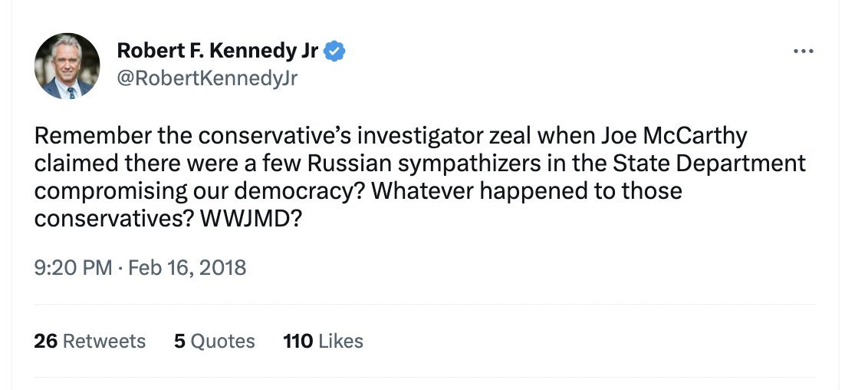Open the three-dot more options menu
The height and width of the screenshot is (390, 868).
coord(803,51)
